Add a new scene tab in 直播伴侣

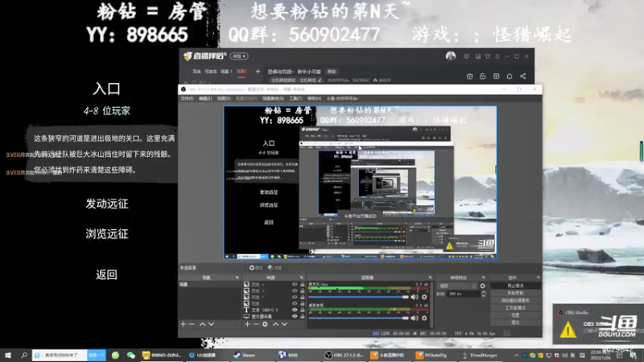[258, 72]
